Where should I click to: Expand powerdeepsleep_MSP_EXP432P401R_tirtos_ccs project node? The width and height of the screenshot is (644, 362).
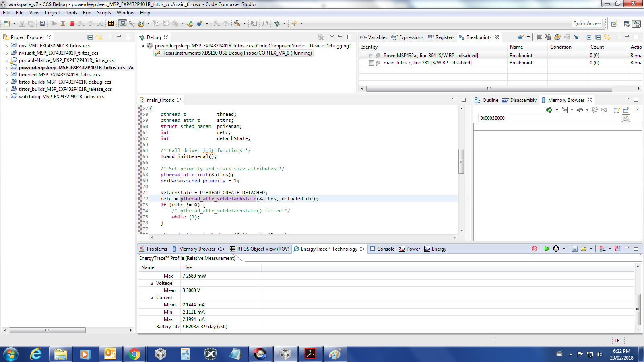point(6,68)
